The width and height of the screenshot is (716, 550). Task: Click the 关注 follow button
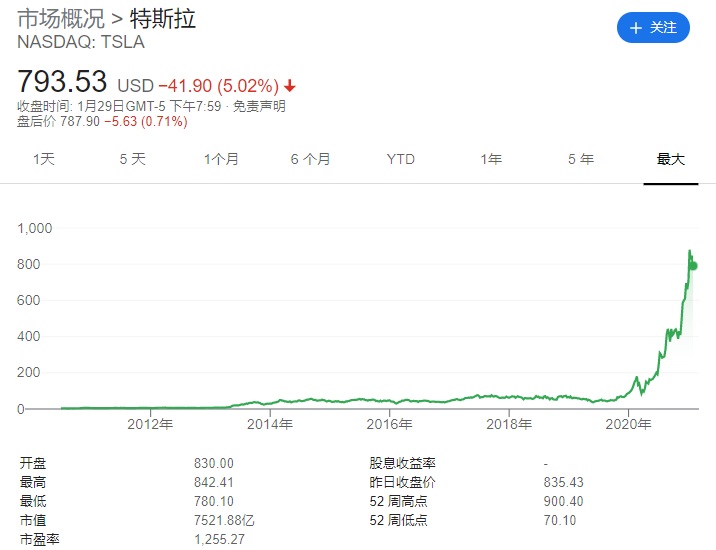pyautogui.click(x=653, y=27)
